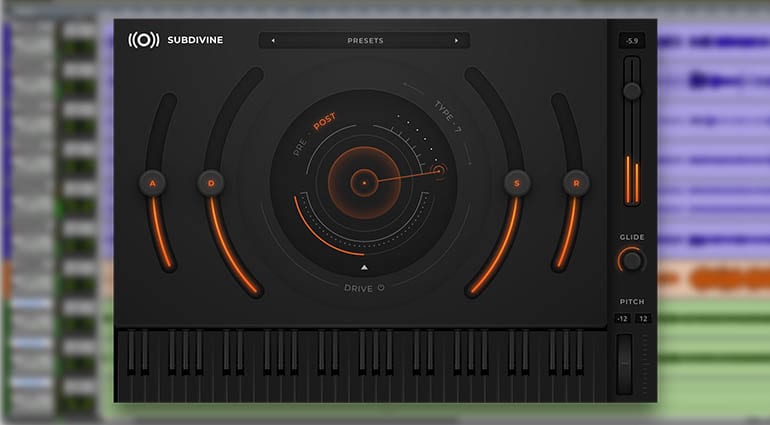770x425 pixels.
Task: Click the Decay slider handle labeled D
Action: 211,184
